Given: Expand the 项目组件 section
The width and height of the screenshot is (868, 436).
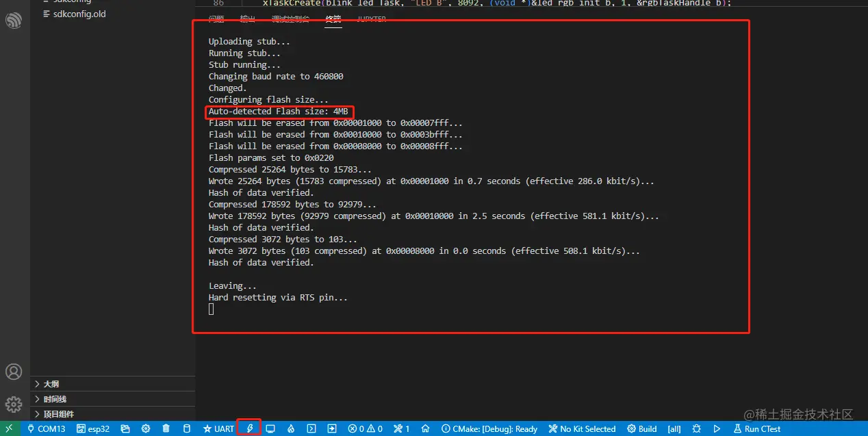Looking at the screenshot, I should [113, 414].
